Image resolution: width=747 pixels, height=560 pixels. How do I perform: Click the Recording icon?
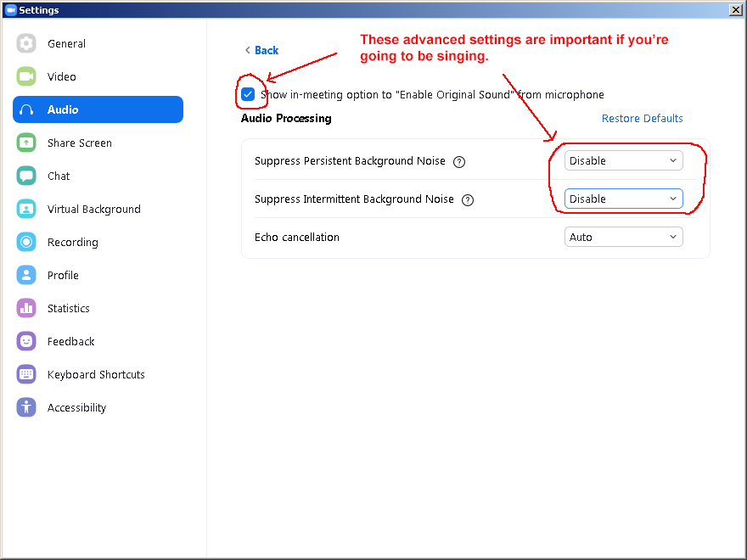pos(26,243)
